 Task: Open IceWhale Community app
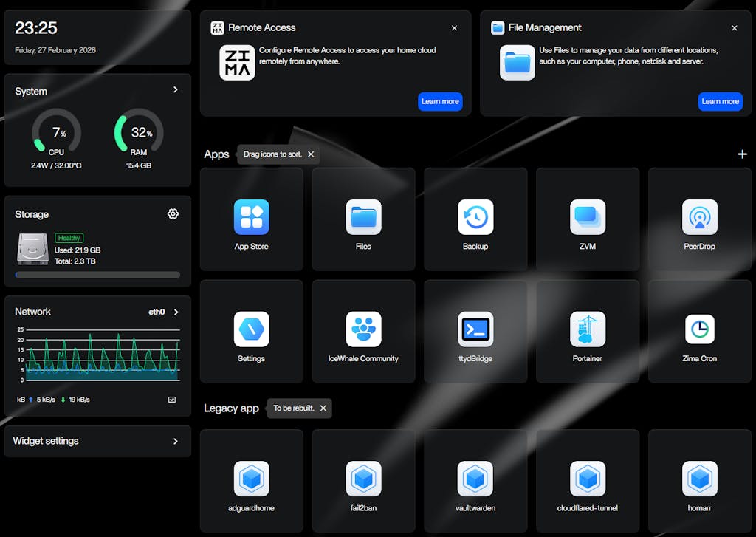click(363, 329)
